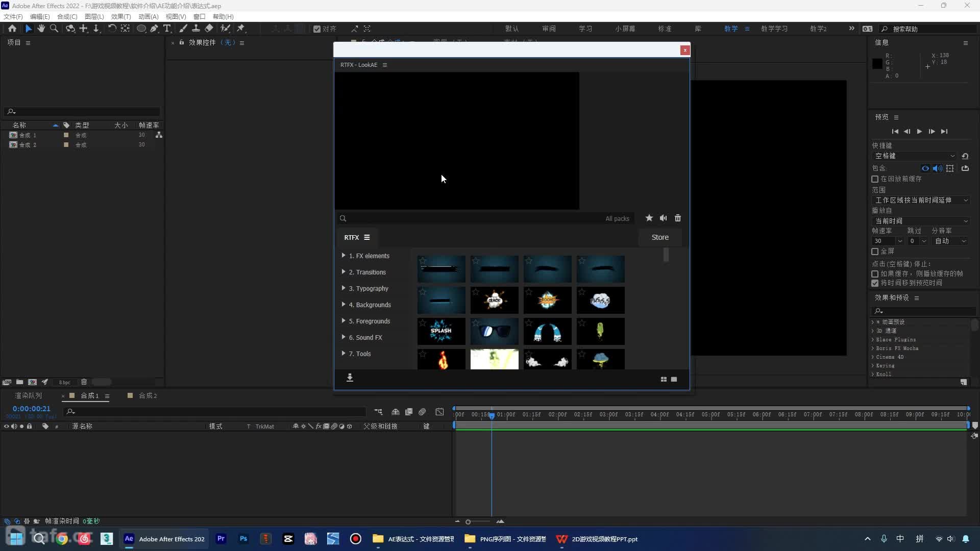
Task: Click favorites star icon in RTFX panel
Action: 649,218
